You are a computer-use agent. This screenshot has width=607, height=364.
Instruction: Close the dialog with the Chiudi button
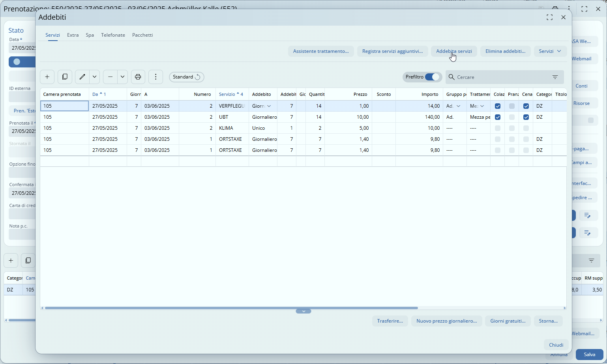coord(556,345)
